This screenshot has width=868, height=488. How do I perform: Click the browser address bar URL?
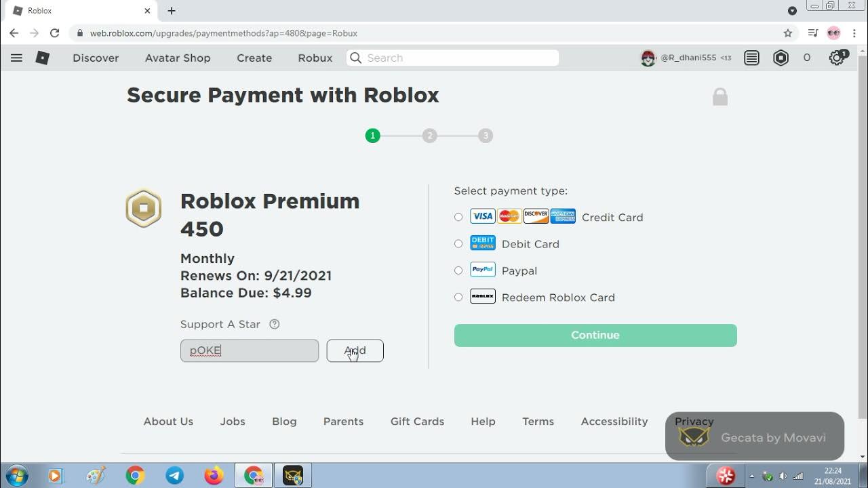(224, 33)
